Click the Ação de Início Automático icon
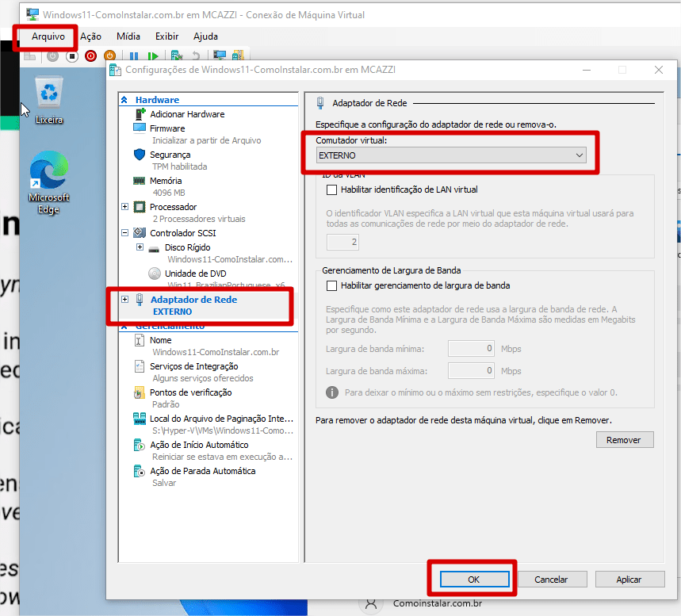681x616 pixels. coord(140,445)
